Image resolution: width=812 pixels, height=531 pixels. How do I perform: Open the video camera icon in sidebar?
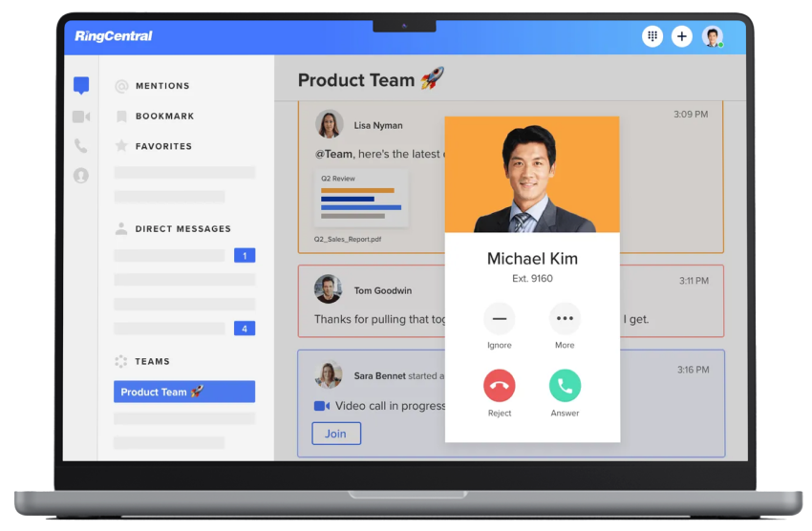81,117
